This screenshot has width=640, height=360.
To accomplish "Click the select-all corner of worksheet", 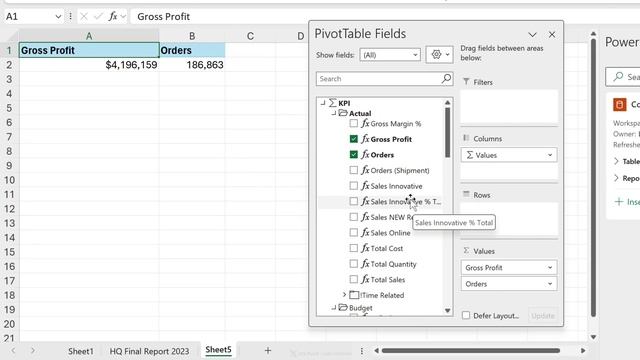I will 9,36.
